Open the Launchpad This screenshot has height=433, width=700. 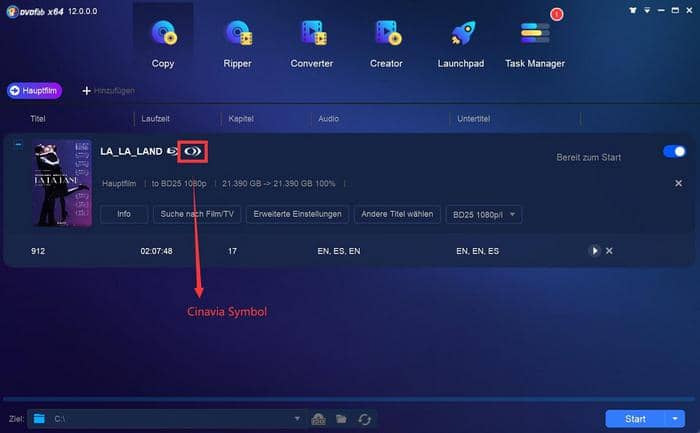click(x=461, y=44)
